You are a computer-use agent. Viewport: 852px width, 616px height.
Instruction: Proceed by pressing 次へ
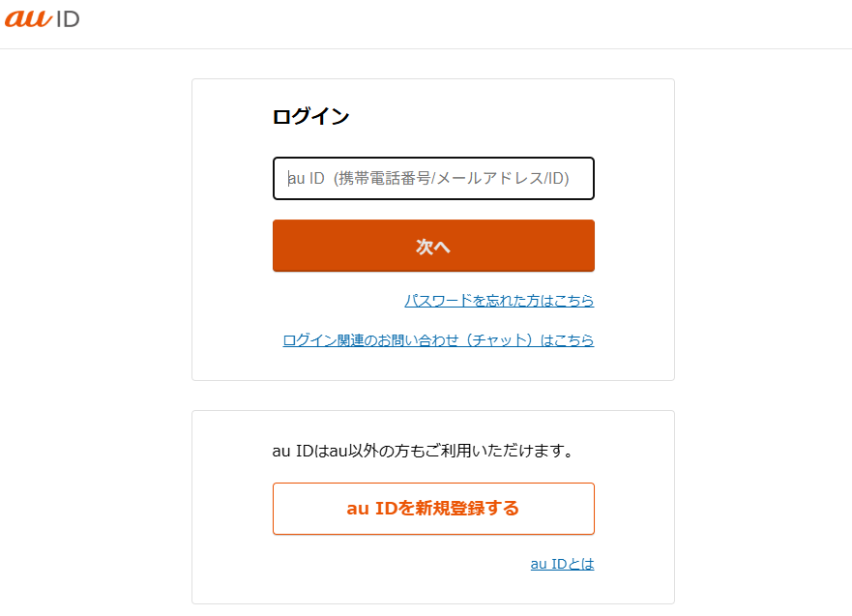click(433, 246)
